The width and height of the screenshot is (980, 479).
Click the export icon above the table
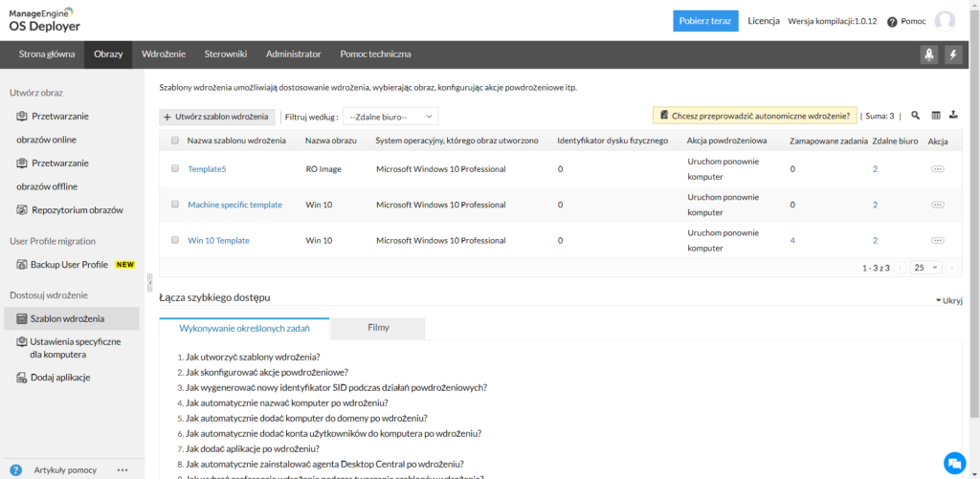pos(953,116)
